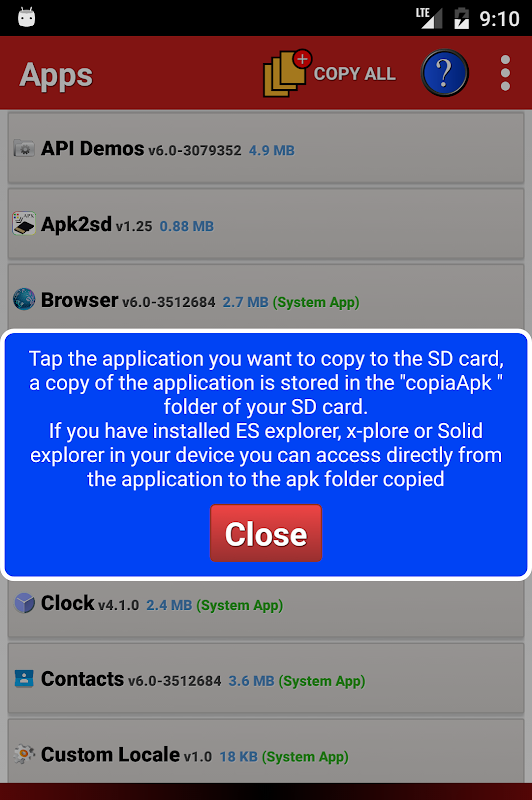Viewport: 532px width, 800px height.
Task: Open help with the blue question mark
Action: [444, 73]
